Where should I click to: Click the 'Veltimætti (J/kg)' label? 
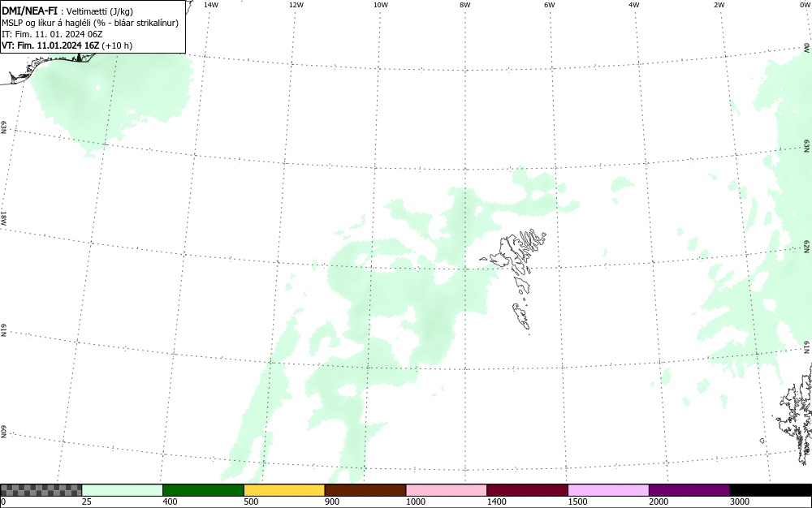[x=99, y=11]
